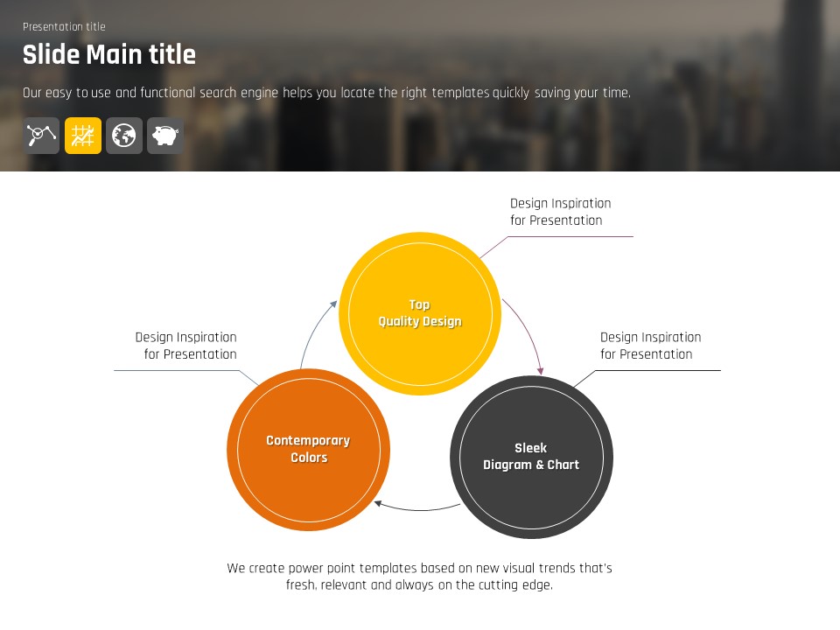Click the globe icon
Viewport: 840px width, 630px height.
coord(124,136)
